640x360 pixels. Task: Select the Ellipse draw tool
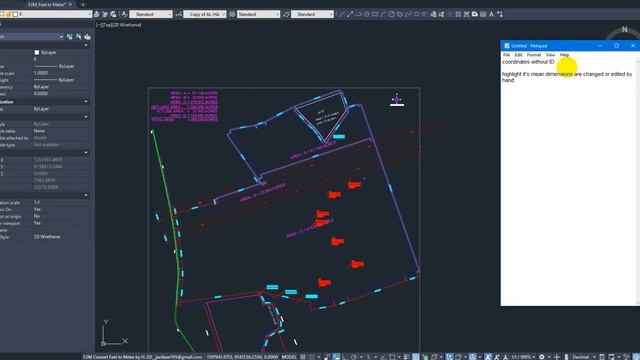(x=416, y=14)
